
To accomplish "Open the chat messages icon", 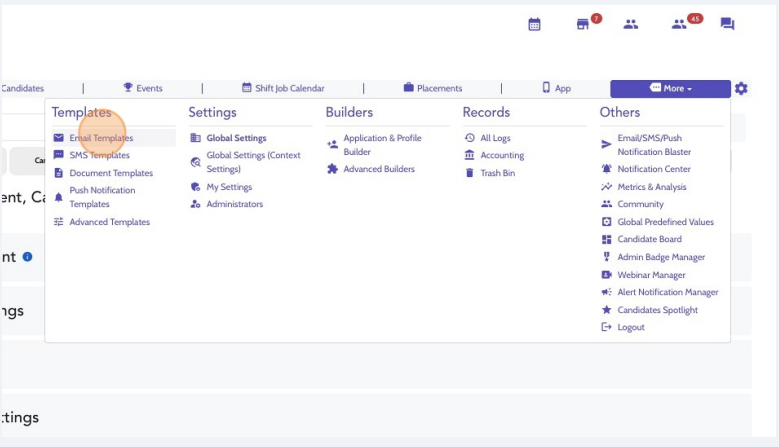I will click(x=727, y=24).
